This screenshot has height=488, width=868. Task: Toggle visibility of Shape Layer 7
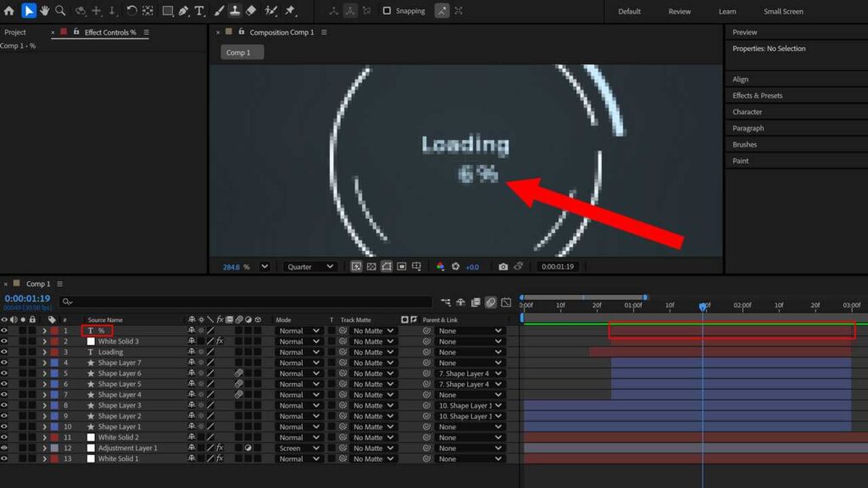[4, 363]
